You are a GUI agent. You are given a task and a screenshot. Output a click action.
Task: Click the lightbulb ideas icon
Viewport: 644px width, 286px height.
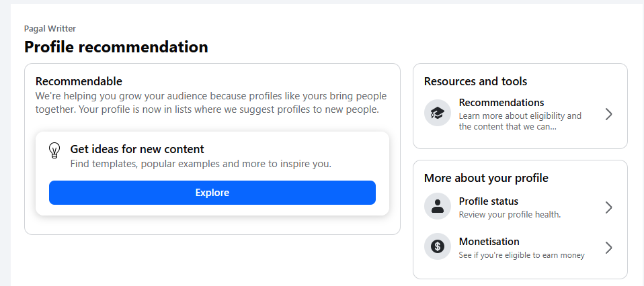[x=55, y=150]
